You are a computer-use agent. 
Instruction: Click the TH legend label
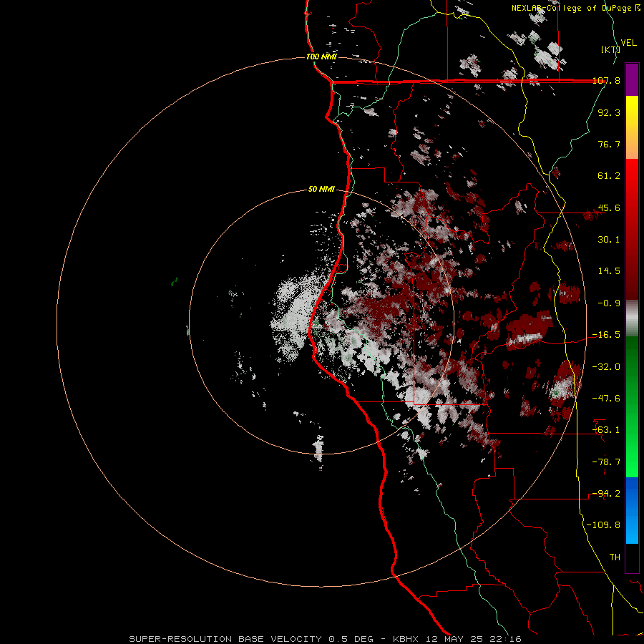615,557
